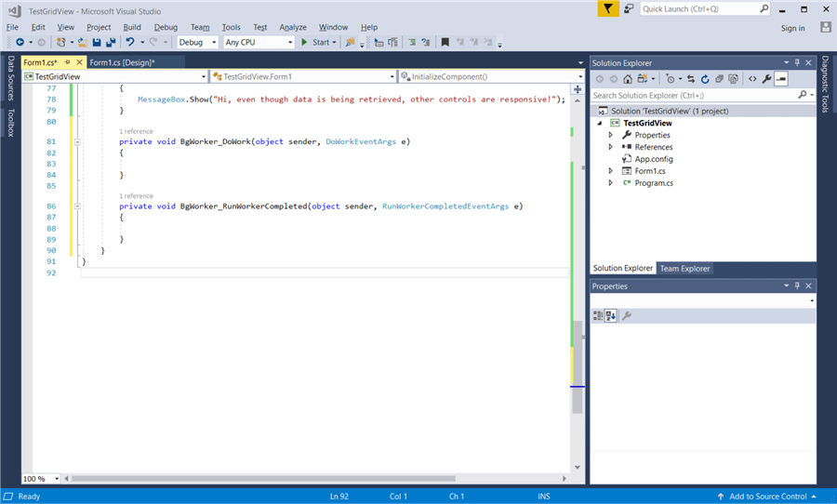837x504 pixels.
Task: Click Add to Source Control in status bar
Action: pyautogui.click(x=767, y=496)
